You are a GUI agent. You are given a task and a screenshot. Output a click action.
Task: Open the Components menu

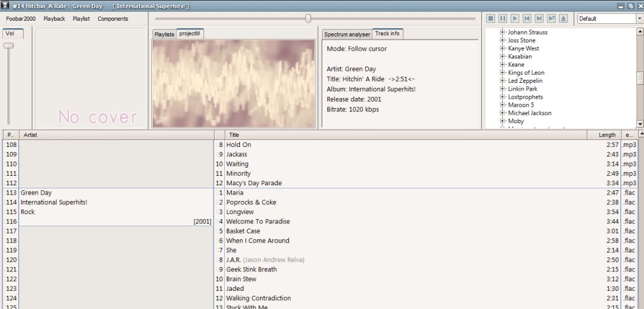point(112,19)
